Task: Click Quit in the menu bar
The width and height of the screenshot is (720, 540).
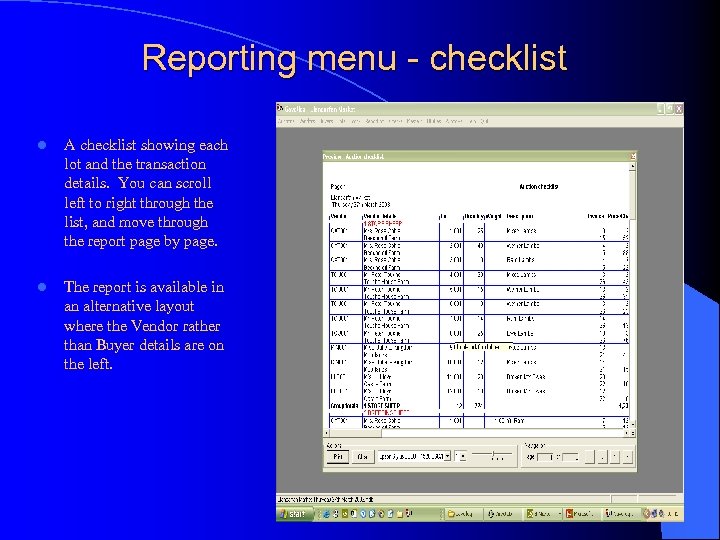Action: pos(484,121)
